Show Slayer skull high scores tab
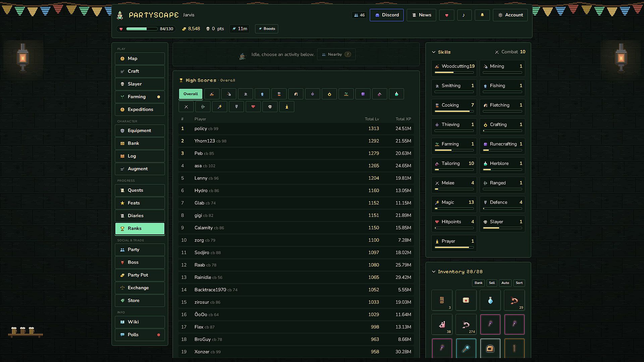644x362 pixels. click(x=270, y=107)
